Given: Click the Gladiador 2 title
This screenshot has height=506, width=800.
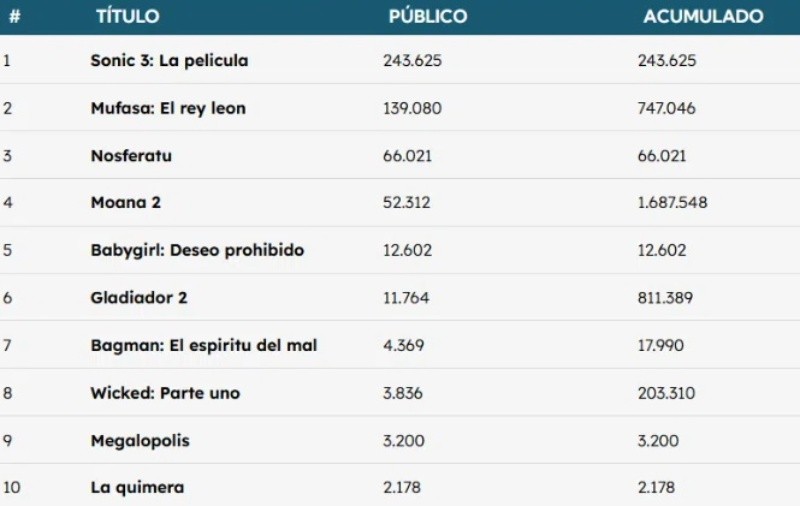Looking at the screenshot, I should coord(139,297).
